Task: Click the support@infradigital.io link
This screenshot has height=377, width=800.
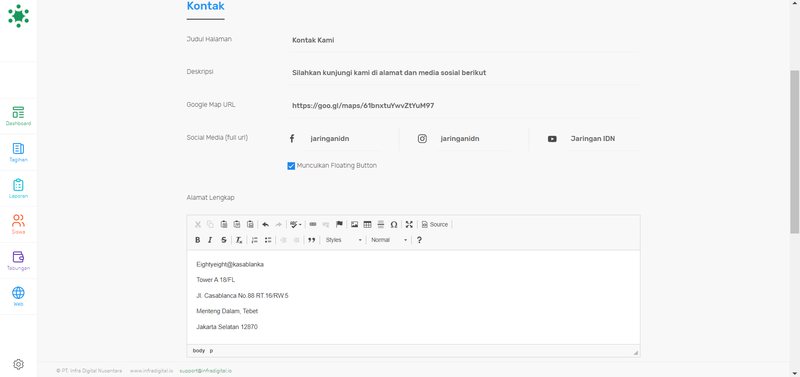Action: pos(206,371)
